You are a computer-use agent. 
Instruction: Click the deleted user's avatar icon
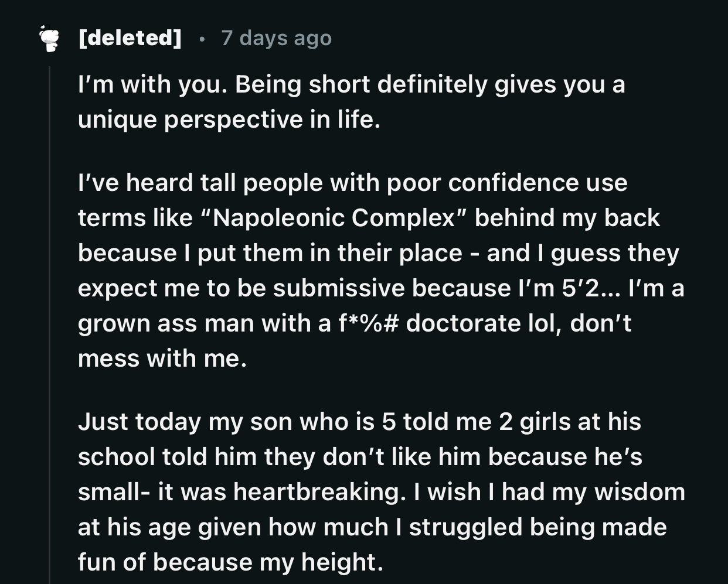point(49,38)
